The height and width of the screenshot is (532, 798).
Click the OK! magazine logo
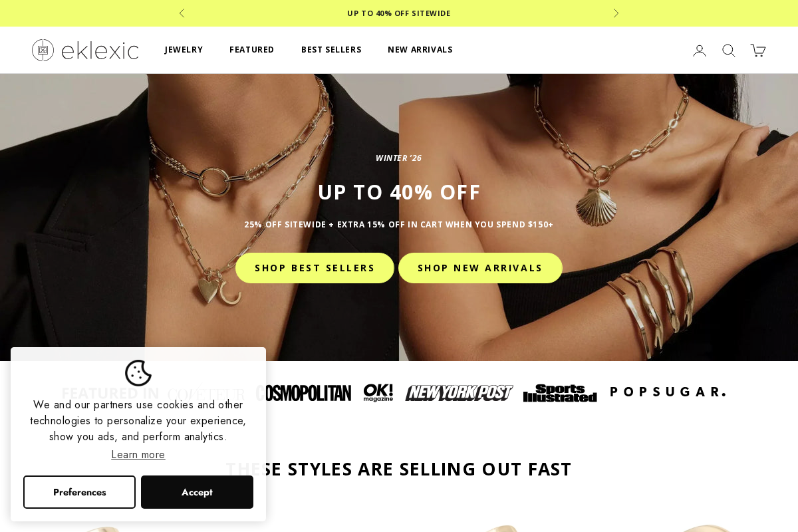(x=378, y=393)
